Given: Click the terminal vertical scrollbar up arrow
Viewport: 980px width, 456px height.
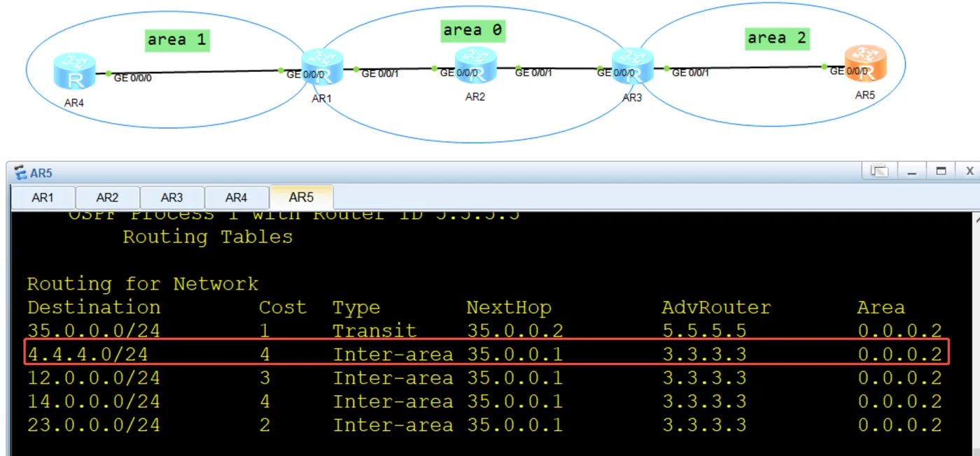Looking at the screenshot, I should (976, 221).
